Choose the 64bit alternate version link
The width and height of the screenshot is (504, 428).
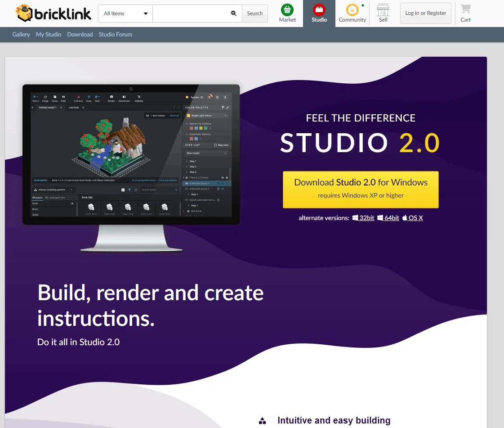tap(388, 218)
